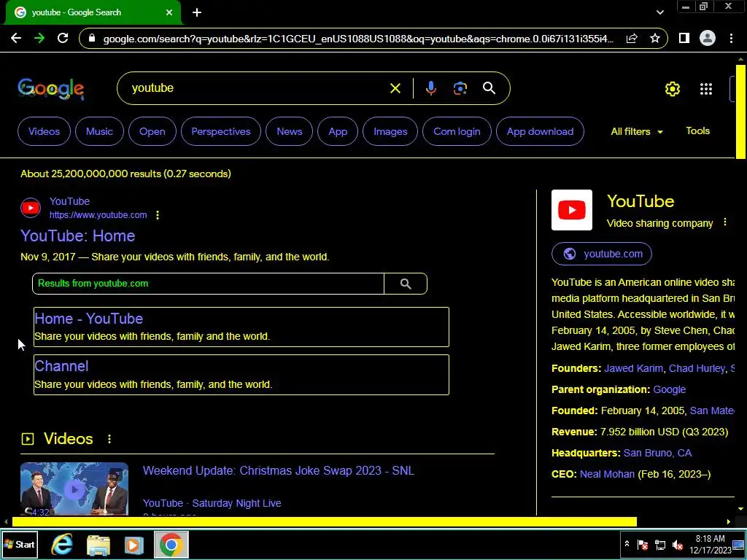747x560 pixels.
Task: Select the Com login chip
Action: pyautogui.click(x=457, y=131)
